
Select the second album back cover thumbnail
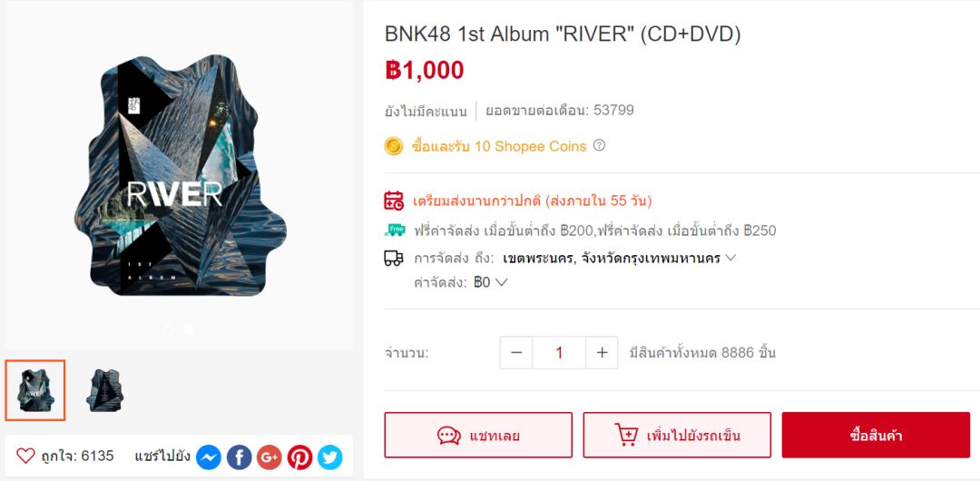pos(104,390)
